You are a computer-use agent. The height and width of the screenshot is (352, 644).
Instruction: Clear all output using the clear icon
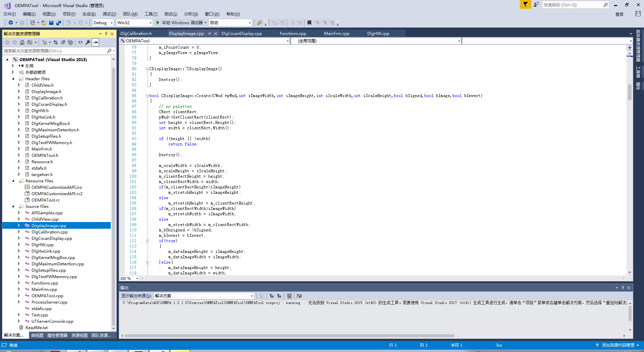tap(289, 296)
